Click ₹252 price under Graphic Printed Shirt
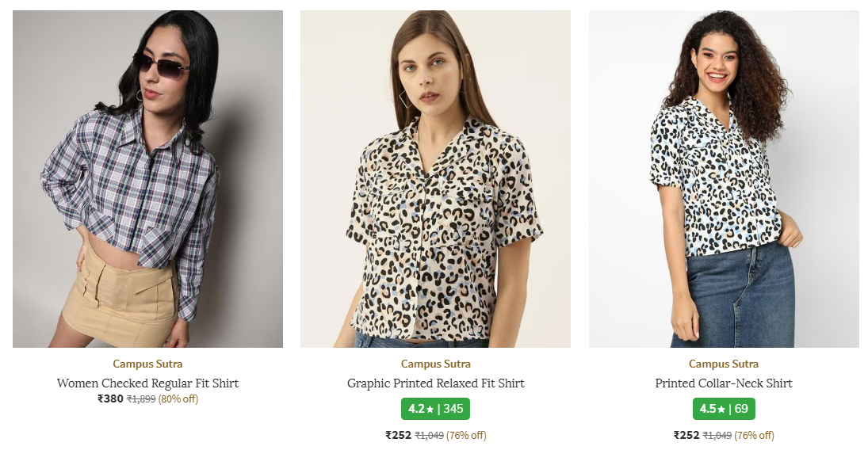 pyautogui.click(x=398, y=435)
